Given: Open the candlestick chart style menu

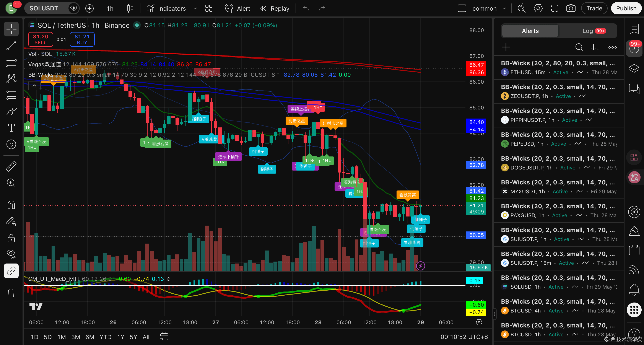Looking at the screenshot, I should tap(130, 8).
